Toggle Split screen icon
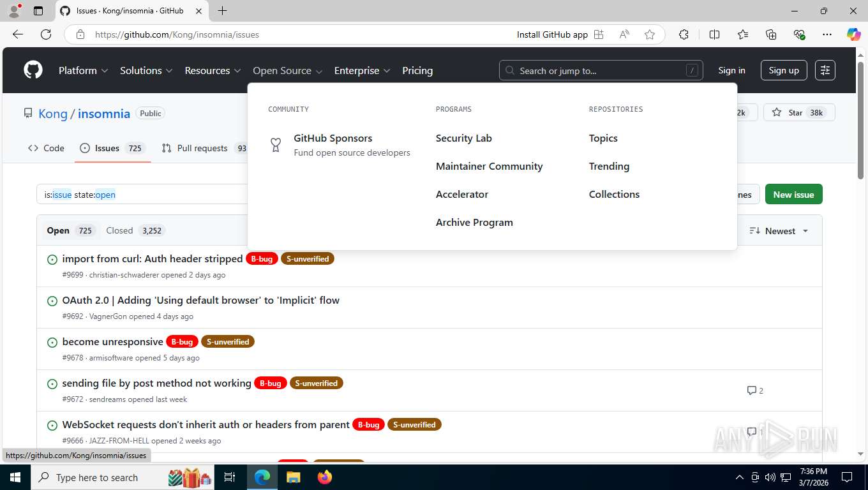The width and height of the screenshot is (868, 490). 715,34
